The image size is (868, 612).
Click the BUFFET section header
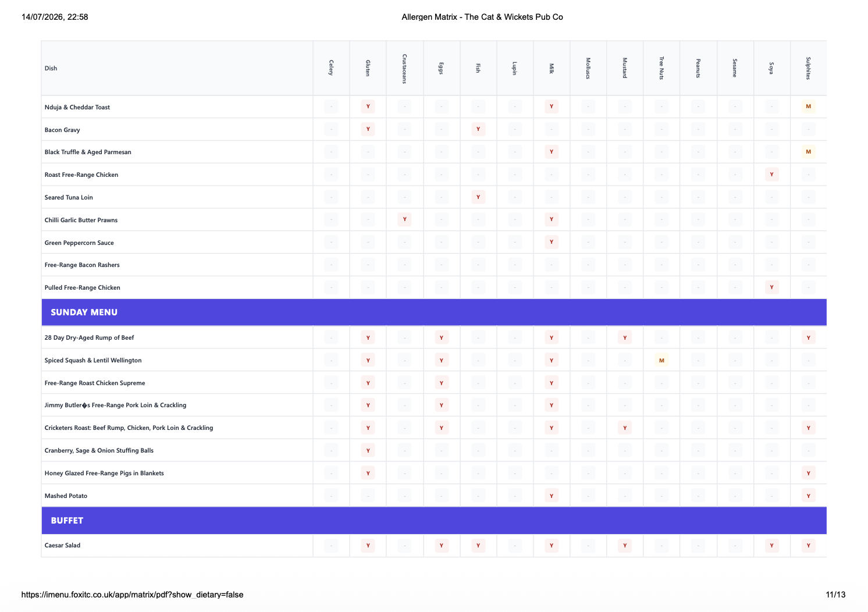(434, 521)
